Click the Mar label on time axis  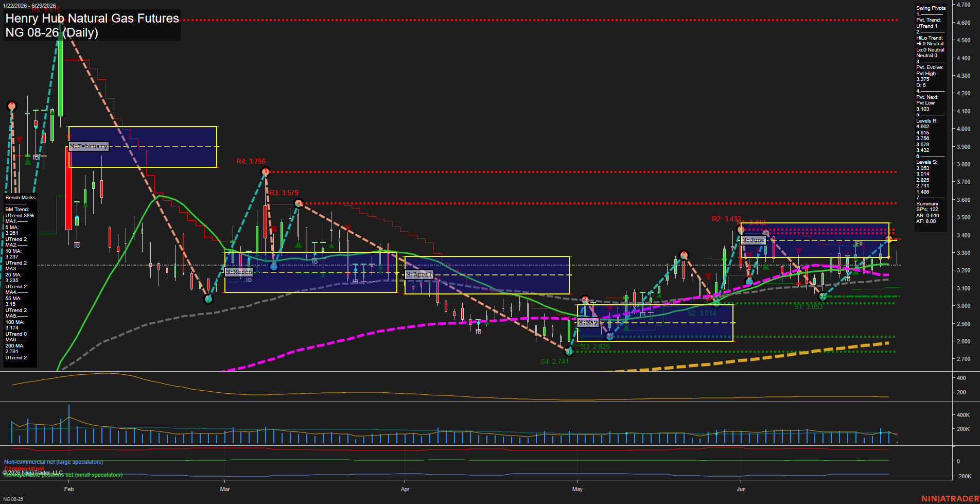(225, 489)
